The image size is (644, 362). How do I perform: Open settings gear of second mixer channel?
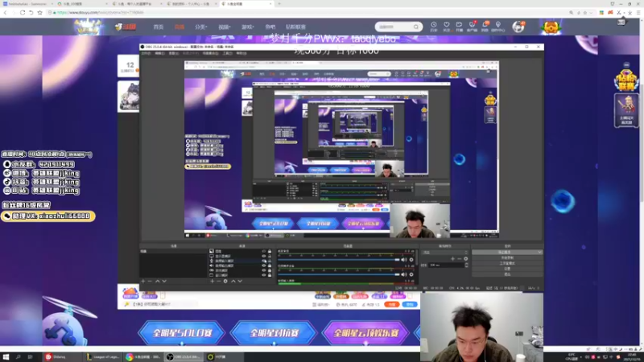(x=411, y=274)
